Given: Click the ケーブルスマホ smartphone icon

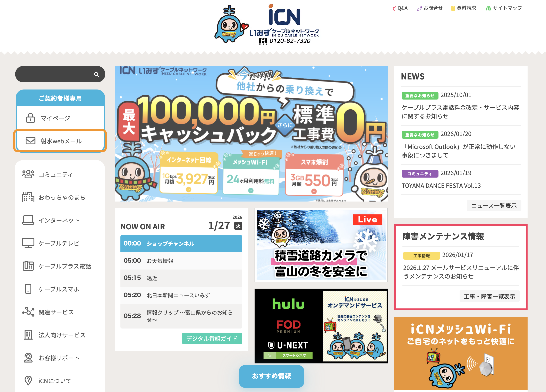Looking at the screenshot, I should click(28, 289).
